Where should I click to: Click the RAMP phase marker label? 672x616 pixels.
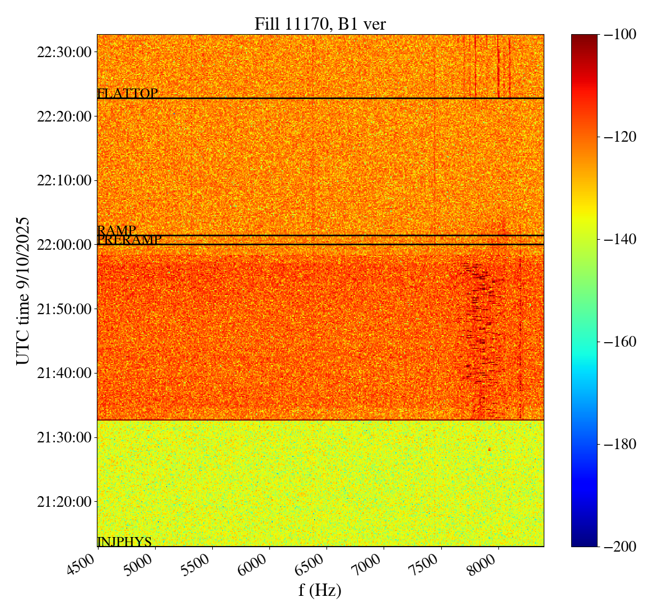pyautogui.click(x=116, y=230)
